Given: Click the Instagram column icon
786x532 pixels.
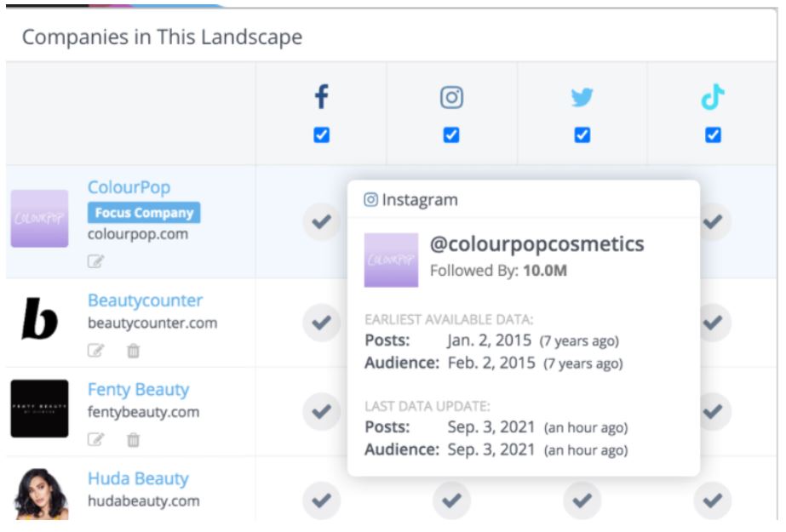Looking at the screenshot, I should (x=451, y=98).
